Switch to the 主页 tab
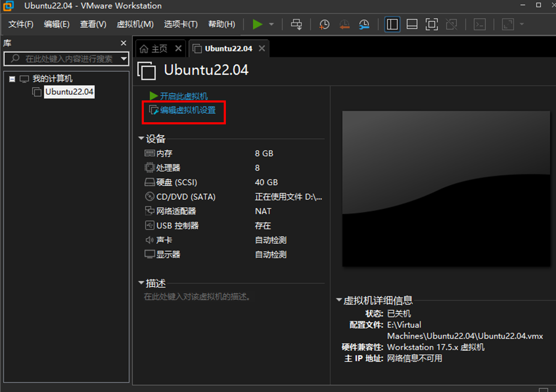556x392 pixels. [x=154, y=49]
